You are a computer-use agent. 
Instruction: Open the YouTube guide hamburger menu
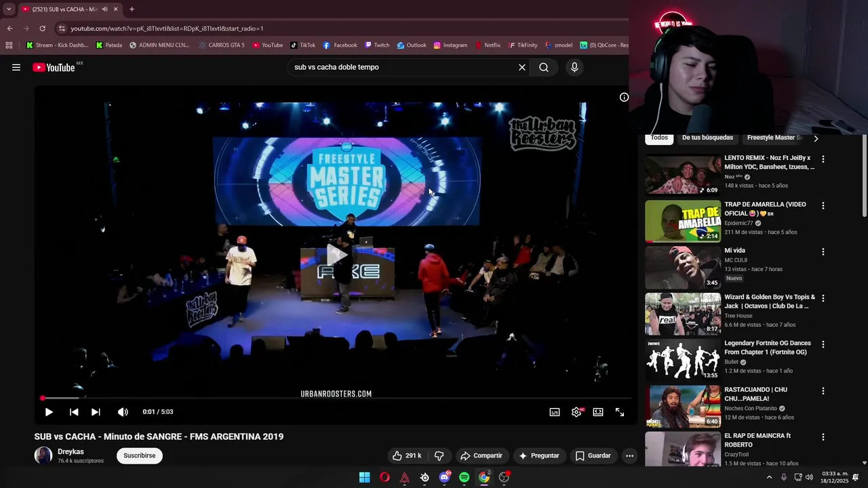pyautogui.click(x=16, y=67)
